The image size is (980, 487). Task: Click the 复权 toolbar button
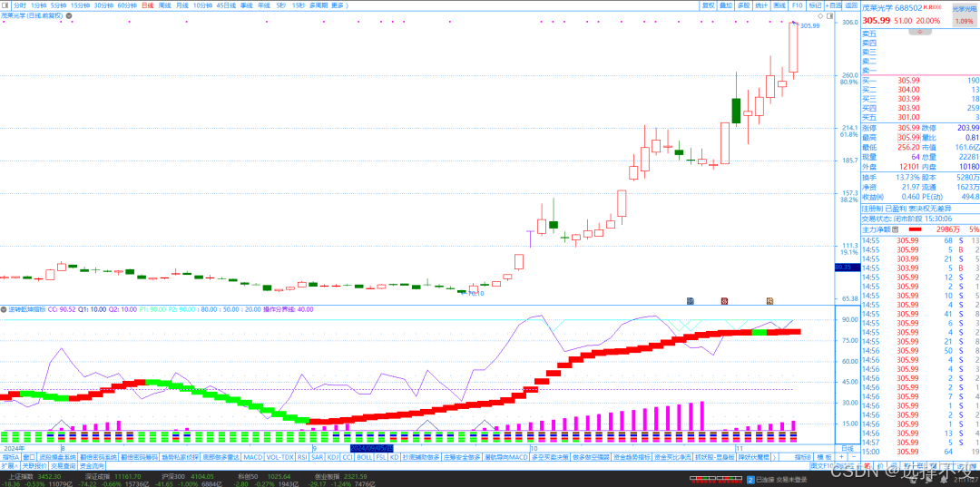(708, 5)
